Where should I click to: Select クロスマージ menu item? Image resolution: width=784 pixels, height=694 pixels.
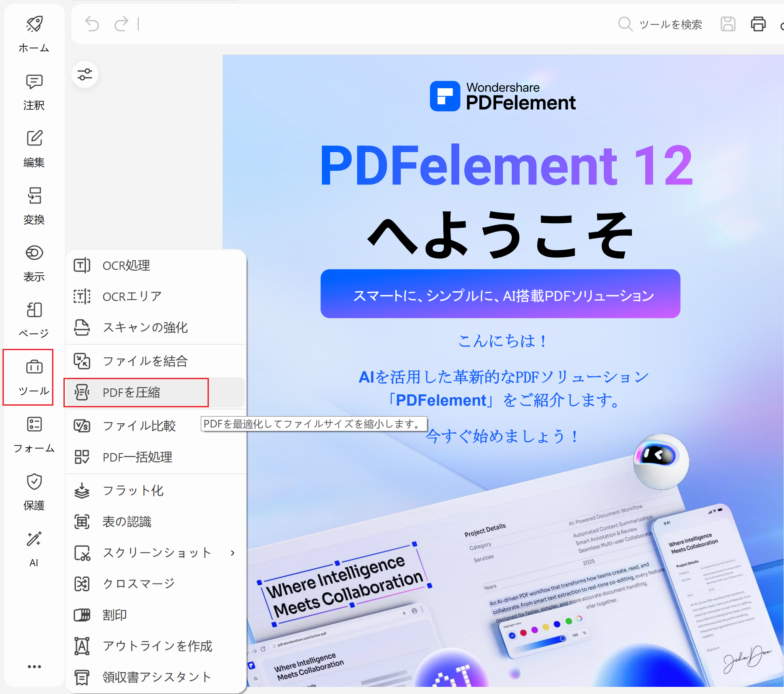155,583
